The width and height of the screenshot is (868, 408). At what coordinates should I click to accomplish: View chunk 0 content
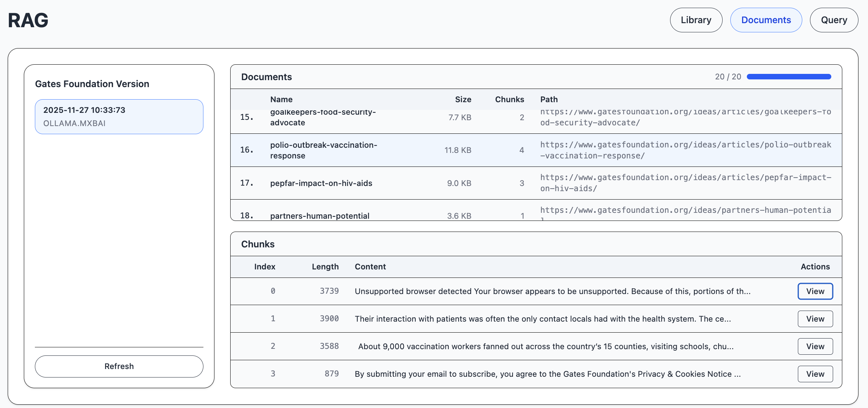pyautogui.click(x=815, y=291)
